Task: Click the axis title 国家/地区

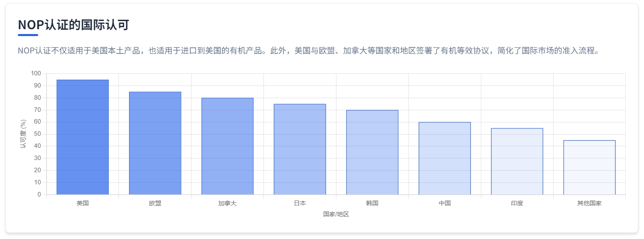Action: pos(336,214)
